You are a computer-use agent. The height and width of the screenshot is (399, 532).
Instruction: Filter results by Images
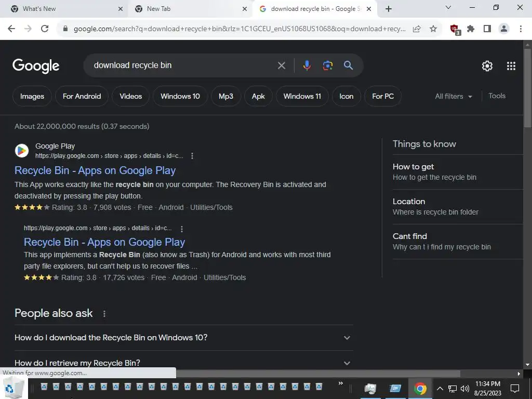click(x=32, y=96)
